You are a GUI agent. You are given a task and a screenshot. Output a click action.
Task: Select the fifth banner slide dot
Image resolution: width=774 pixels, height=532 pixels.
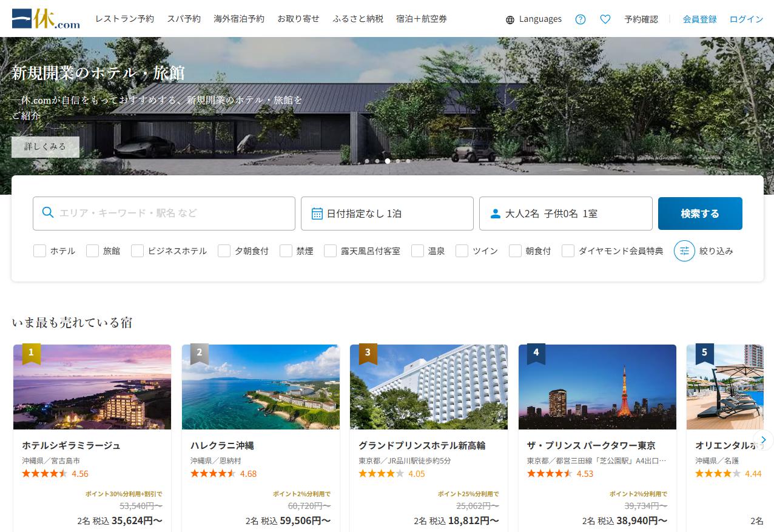click(x=408, y=161)
